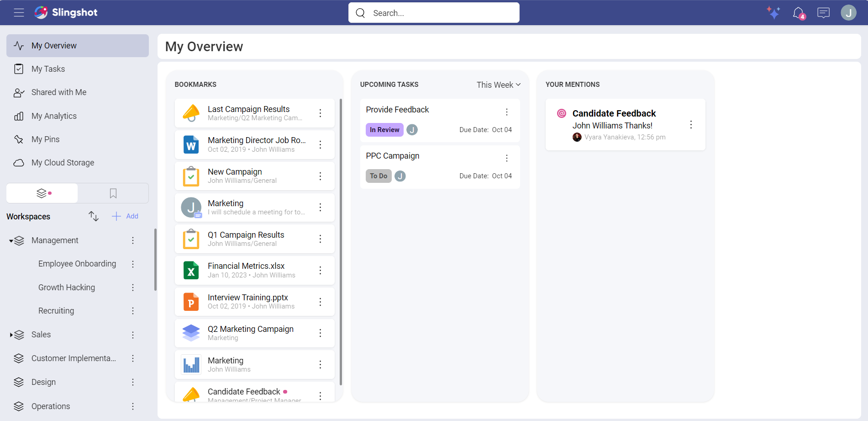Switch to the workspaces layers tab
The height and width of the screenshot is (421, 868).
pyautogui.click(x=42, y=193)
